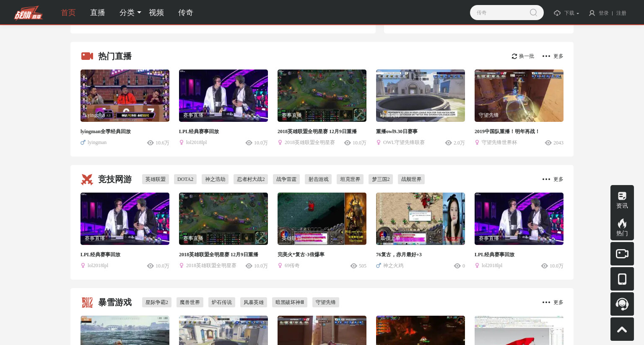The image size is (644, 345).
Task: Click the user profile icon beside 登录
Action: pyautogui.click(x=592, y=13)
